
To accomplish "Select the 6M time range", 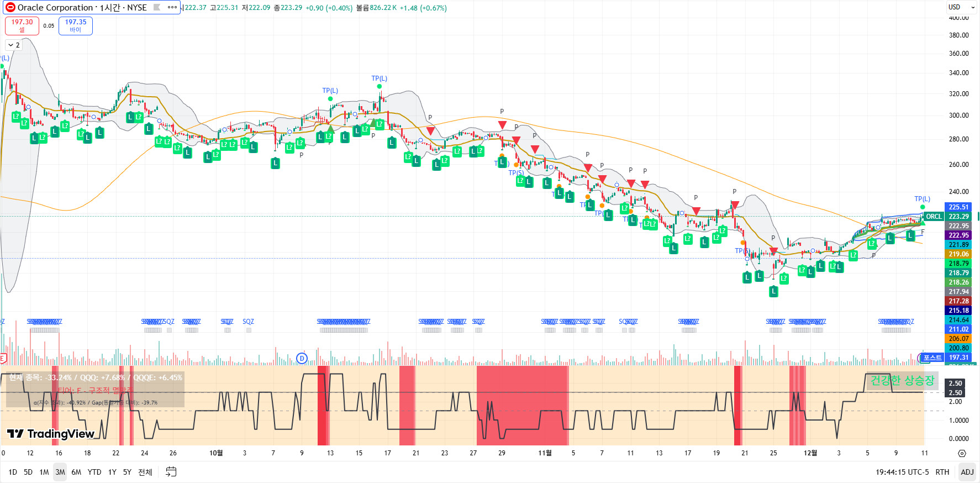I will pyautogui.click(x=76, y=472).
